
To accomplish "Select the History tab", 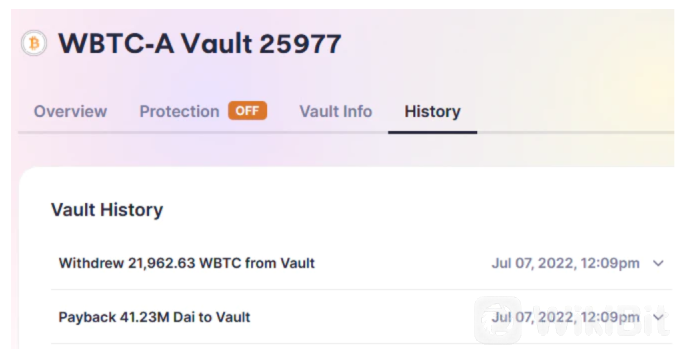I will 432,111.
